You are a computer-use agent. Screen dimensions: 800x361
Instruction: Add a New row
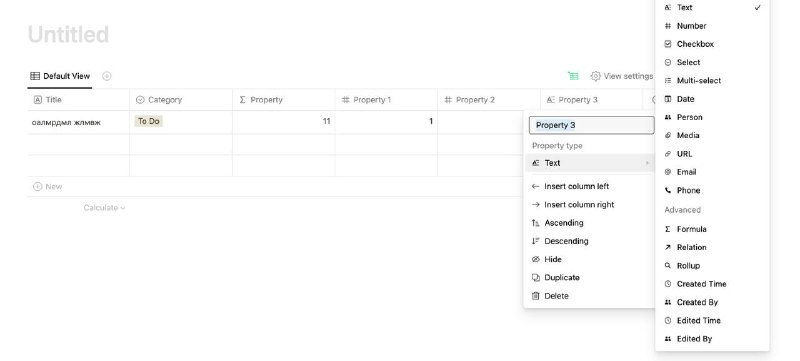(47, 187)
